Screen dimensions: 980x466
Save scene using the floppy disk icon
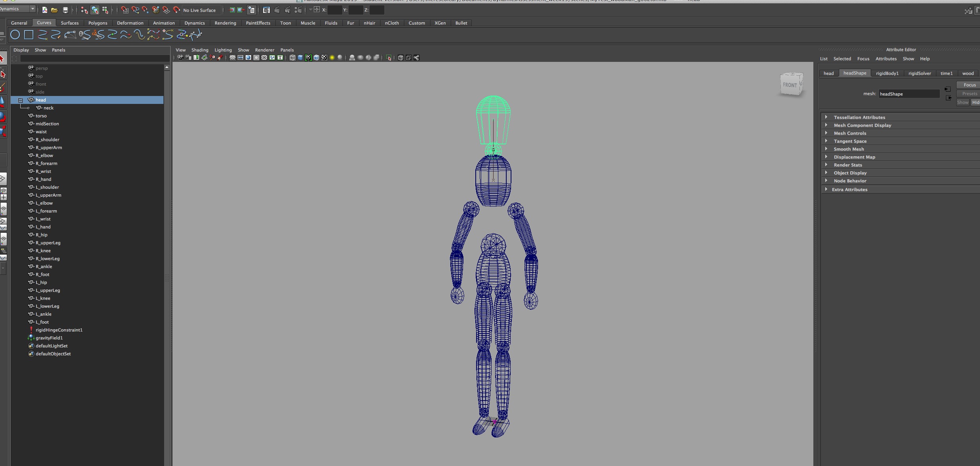tap(65, 10)
